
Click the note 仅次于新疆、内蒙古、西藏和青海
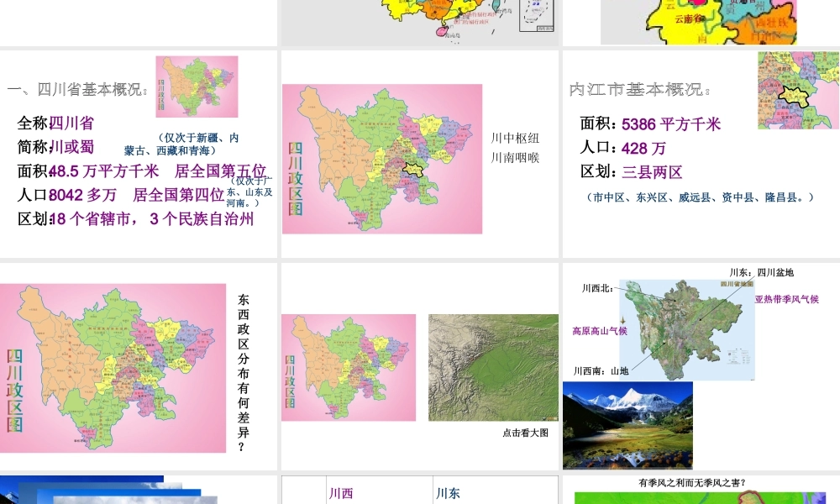click(x=181, y=144)
